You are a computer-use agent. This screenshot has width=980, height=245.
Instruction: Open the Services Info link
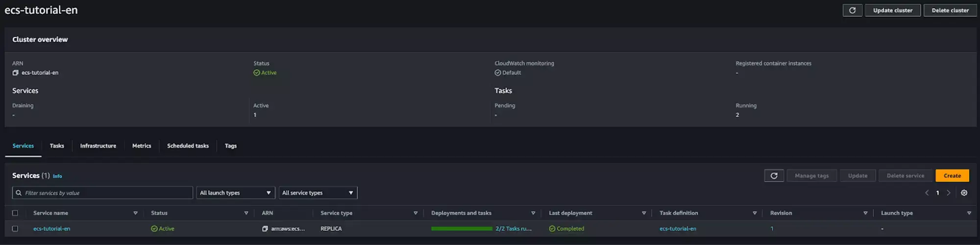click(x=57, y=176)
